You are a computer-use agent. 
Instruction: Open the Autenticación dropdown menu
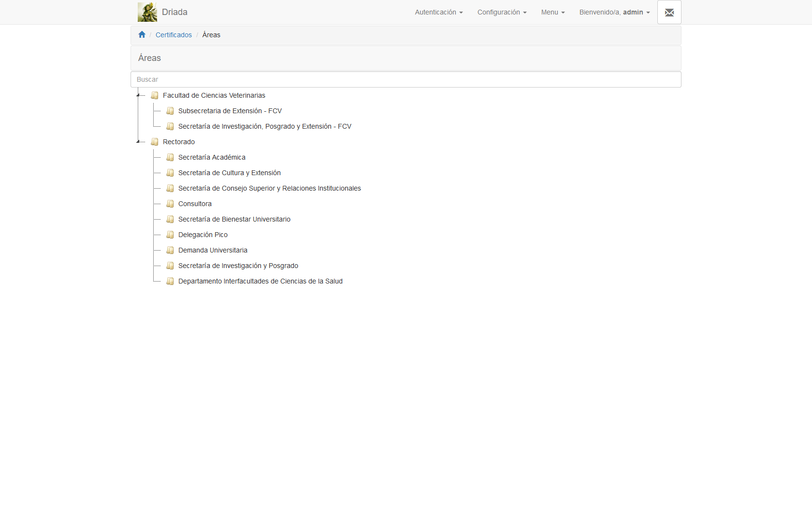click(438, 12)
